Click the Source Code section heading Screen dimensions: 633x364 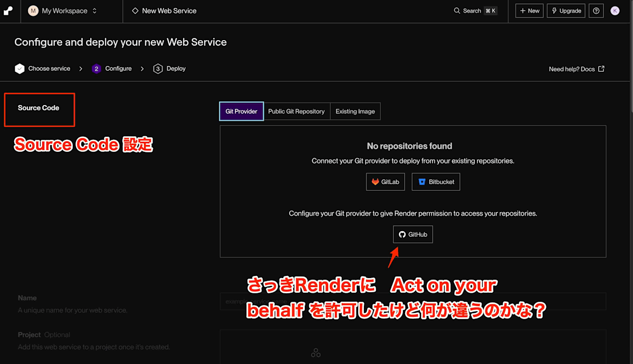pos(39,108)
